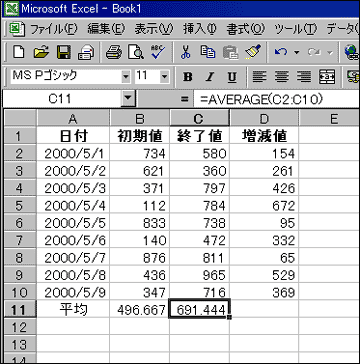Select column B header
Viewport: 360px width, 364px height.
point(139,118)
